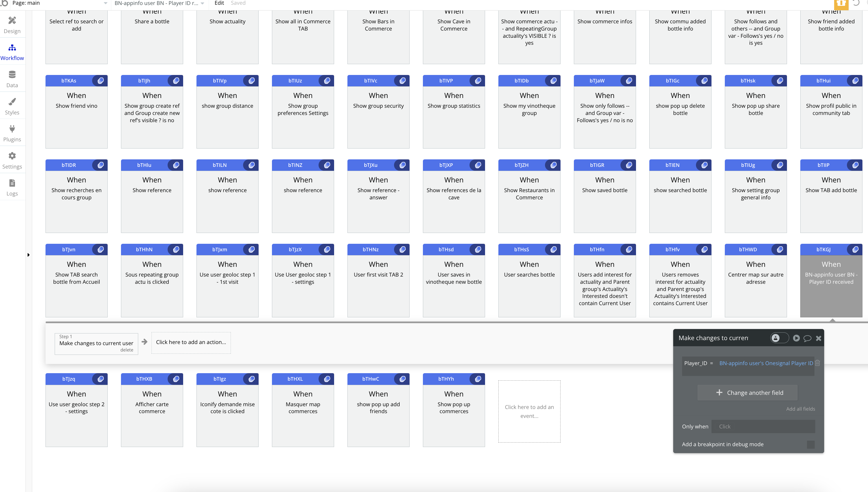Open the Settings tab in sidebar
The image size is (868, 492).
point(12,160)
